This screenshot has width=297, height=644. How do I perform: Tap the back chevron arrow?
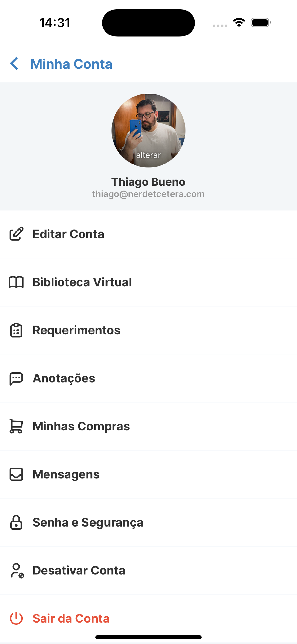(x=14, y=64)
